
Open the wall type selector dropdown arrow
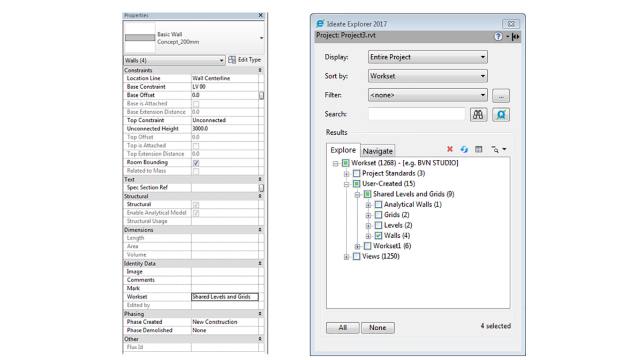tap(261, 38)
